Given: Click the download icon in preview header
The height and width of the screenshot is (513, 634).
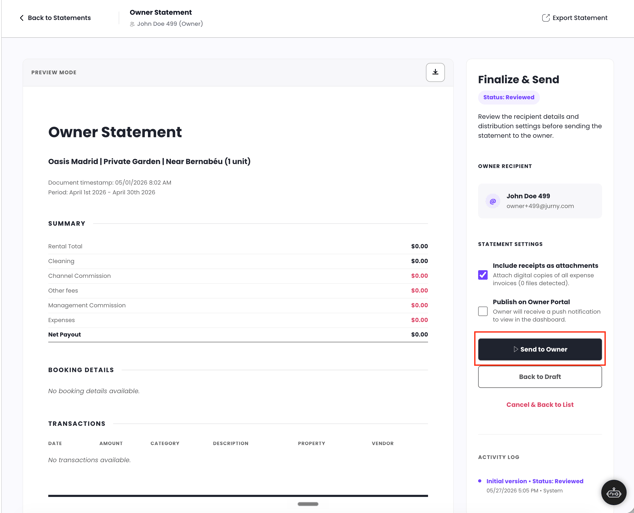Looking at the screenshot, I should (x=435, y=72).
